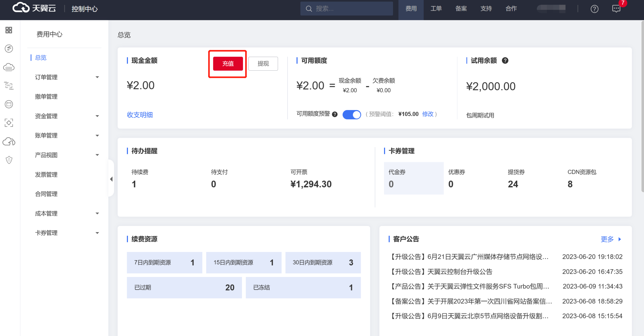This screenshot has height=336, width=644.
Task: Open the messages icon with badge 7
Action: 616,9
